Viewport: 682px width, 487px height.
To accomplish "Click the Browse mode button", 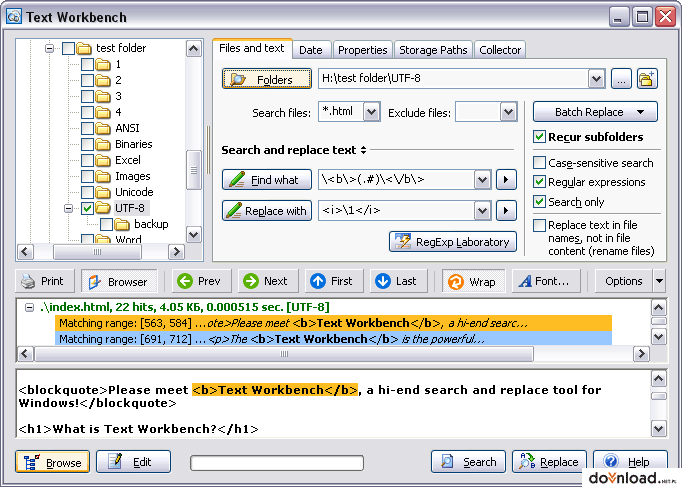I will 53,462.
